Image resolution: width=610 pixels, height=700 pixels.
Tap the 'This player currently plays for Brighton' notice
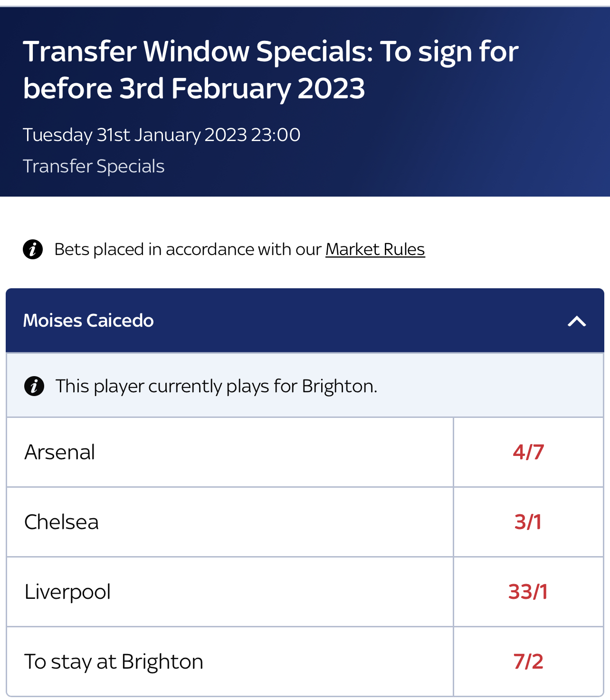pos(217,386)
